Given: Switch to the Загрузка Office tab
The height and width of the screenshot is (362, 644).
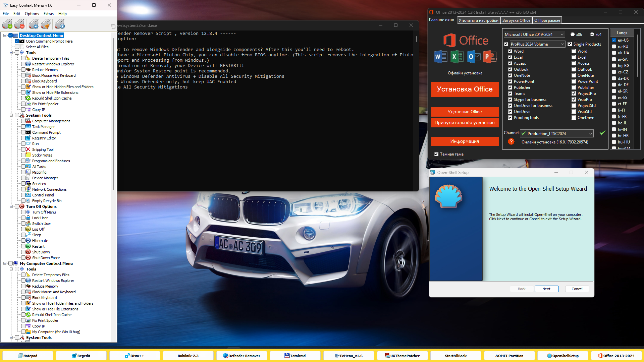Looking at the screenshot, I should tap(516, 20).
